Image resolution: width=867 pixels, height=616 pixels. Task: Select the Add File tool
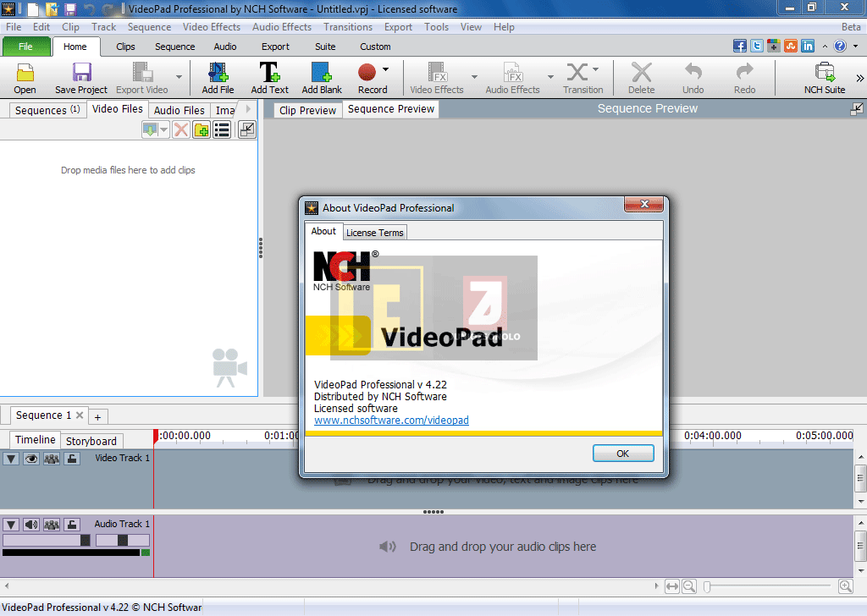[218, 78]
